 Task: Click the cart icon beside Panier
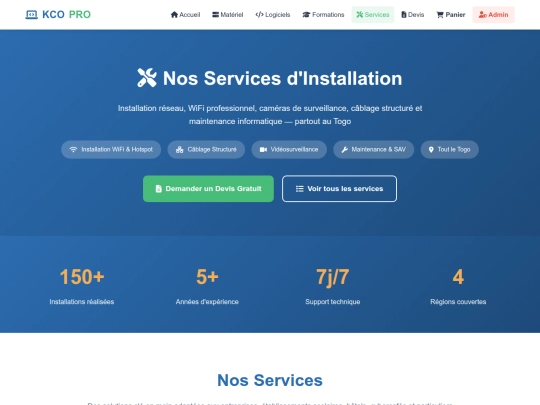[x=440, y=14]
